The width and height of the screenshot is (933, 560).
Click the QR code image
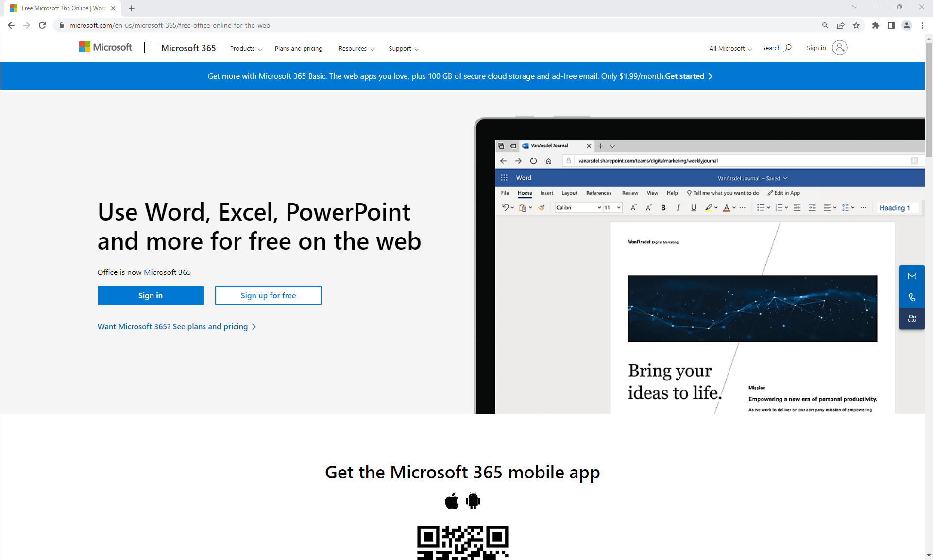point(463,543)
